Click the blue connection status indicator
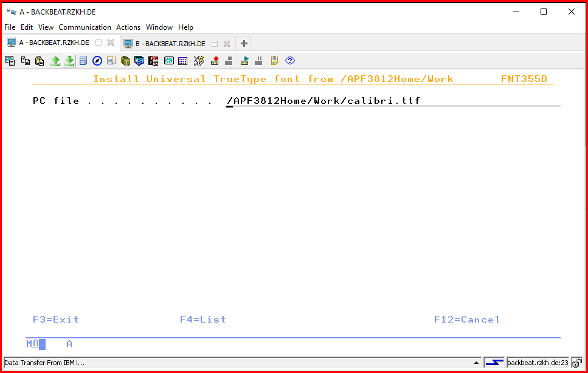The width and height of the screenshot is (588, 373). pyautogui.click(x=494, y=363)
